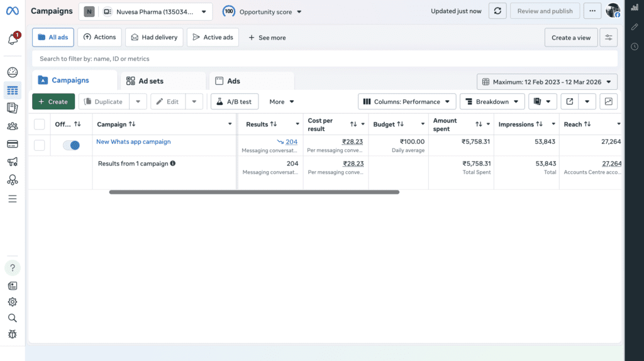The height and width of the screenshot is (361, 644).
Task: Tick the select-all campaigns header checkbox
Action: click(40, 125)
